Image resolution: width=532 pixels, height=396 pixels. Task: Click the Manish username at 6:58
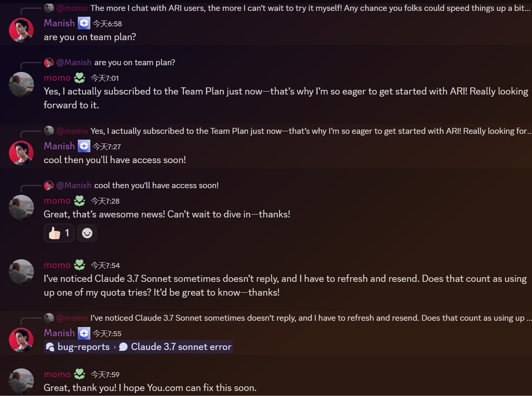[59, 23]
